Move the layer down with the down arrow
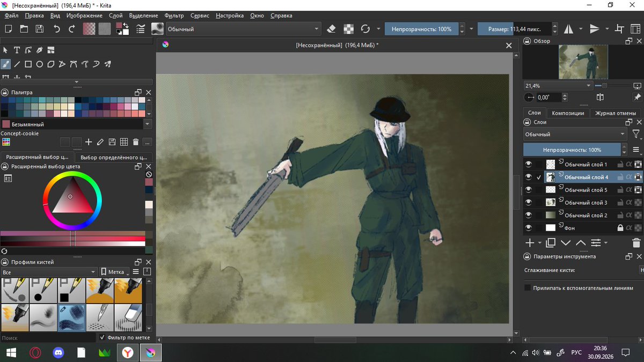Screen dimensions: 644x362 [x=565, y=243]
